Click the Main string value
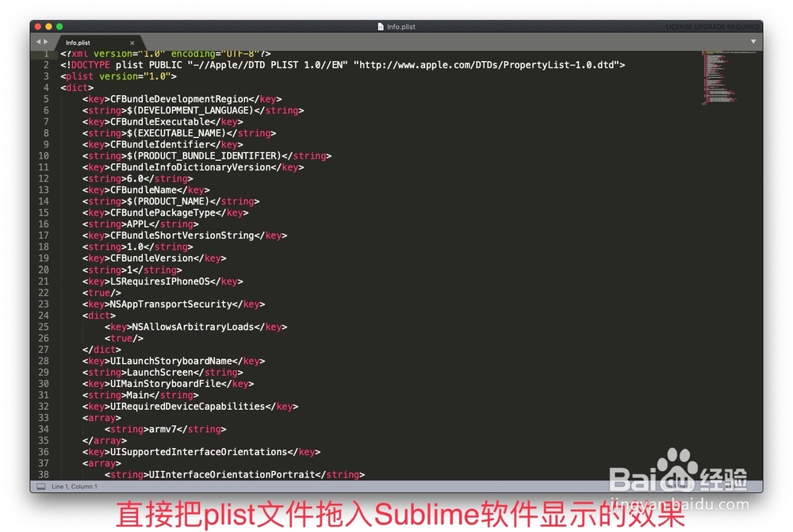The width and height of the screenshot is (793, 532). coord(138,395)
